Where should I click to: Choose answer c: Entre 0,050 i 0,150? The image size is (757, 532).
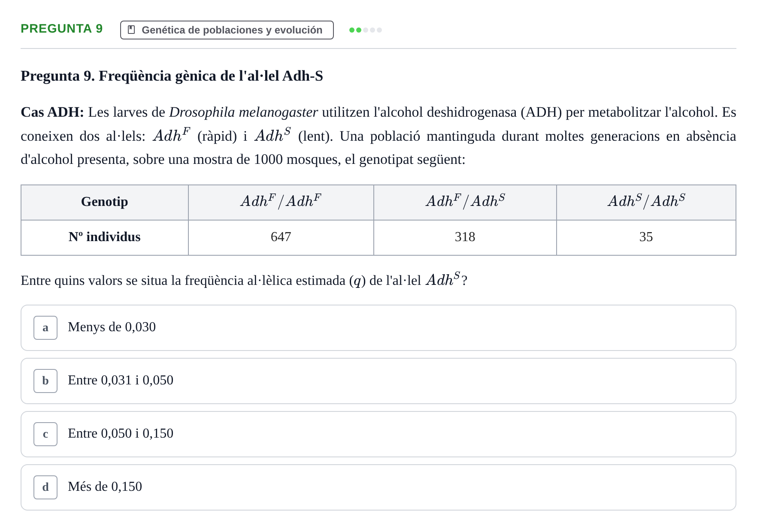point(378,434)
